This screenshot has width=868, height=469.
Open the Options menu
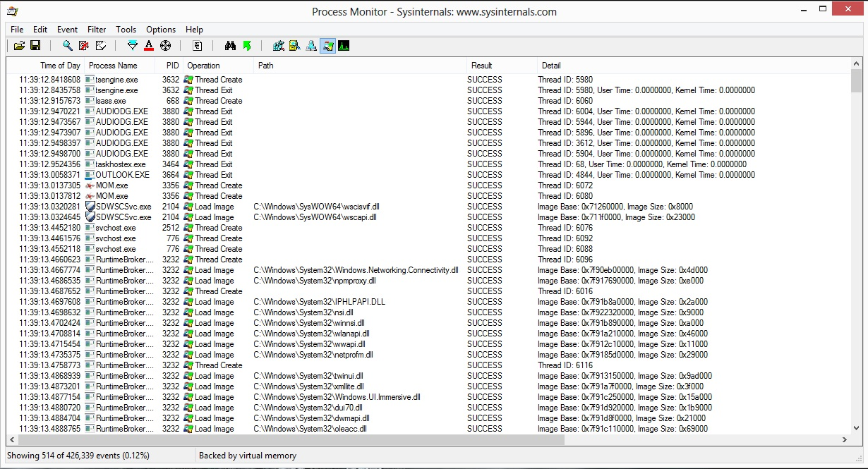(x=161, y=30)
